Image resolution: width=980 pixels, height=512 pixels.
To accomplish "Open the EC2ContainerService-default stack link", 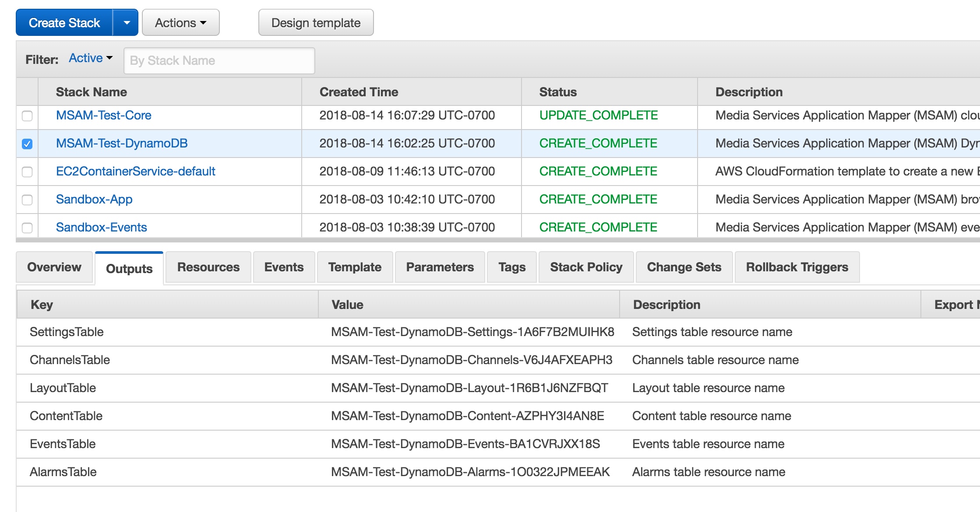I will click(x=136, y=171).
